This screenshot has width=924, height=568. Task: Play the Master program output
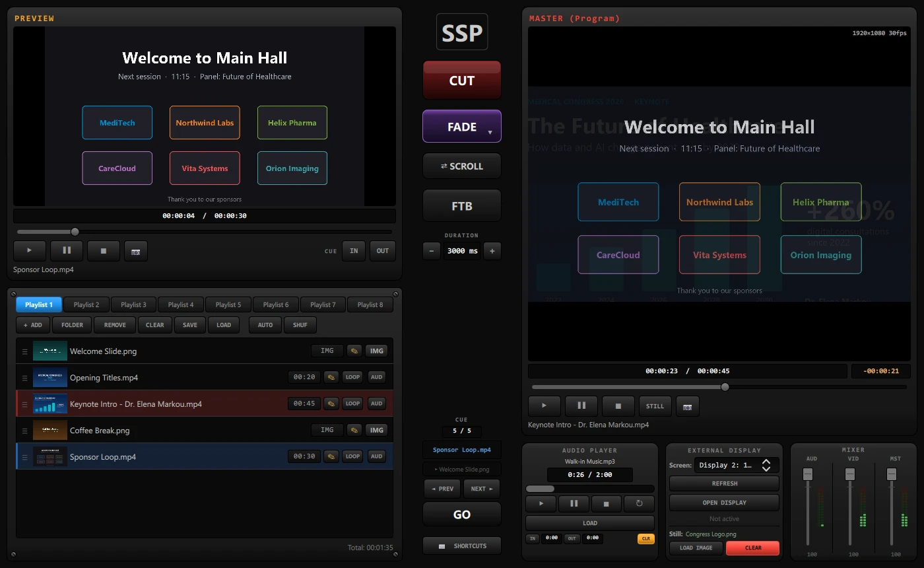point(544,406)
